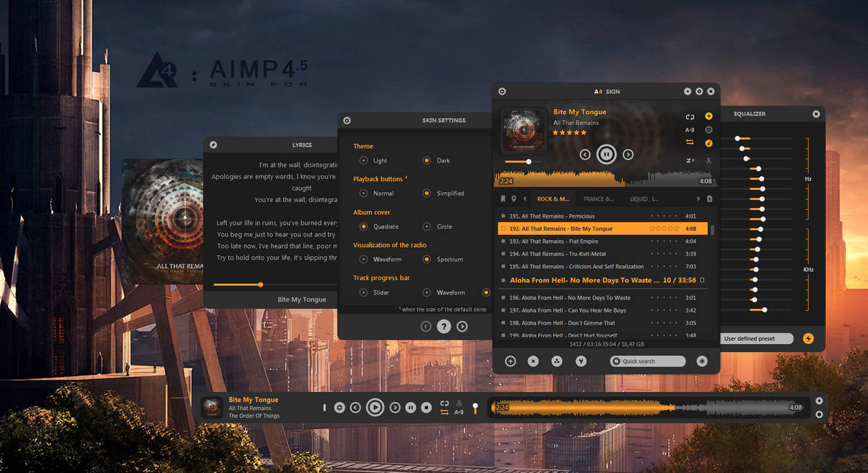Open the Zz sleep timer in main player
Image resolution: width=868 pixels, height=473 pixels.
click(690, 161)
